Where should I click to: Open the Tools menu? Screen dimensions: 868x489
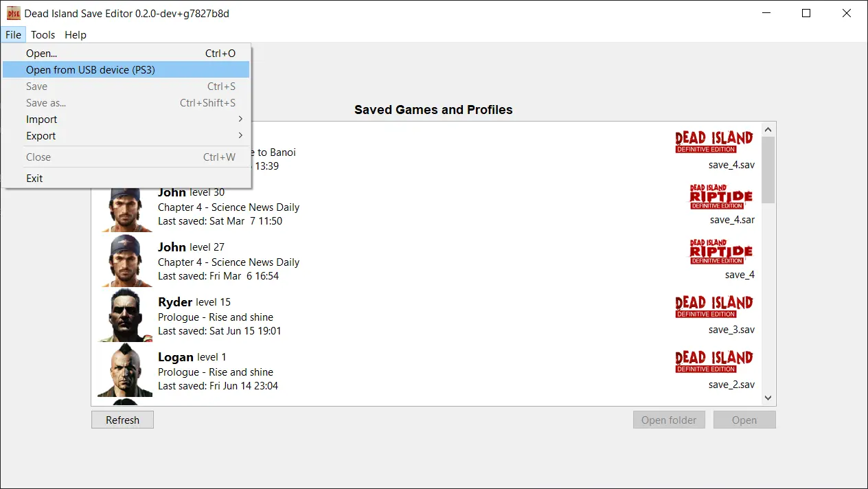[43, 35]
